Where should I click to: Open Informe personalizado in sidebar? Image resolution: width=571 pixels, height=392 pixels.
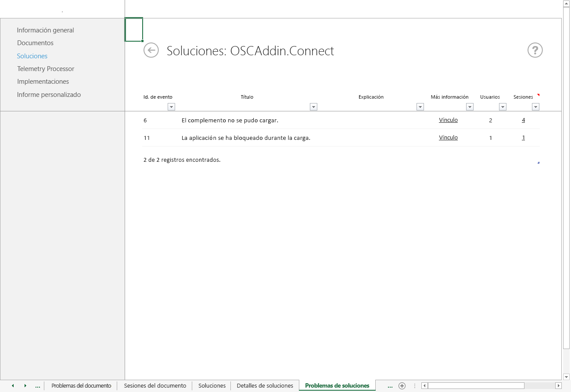(49, 95)
